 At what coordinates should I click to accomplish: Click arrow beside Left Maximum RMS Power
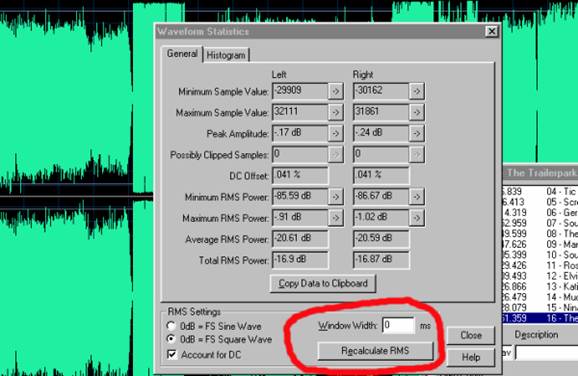coord(335,218)
